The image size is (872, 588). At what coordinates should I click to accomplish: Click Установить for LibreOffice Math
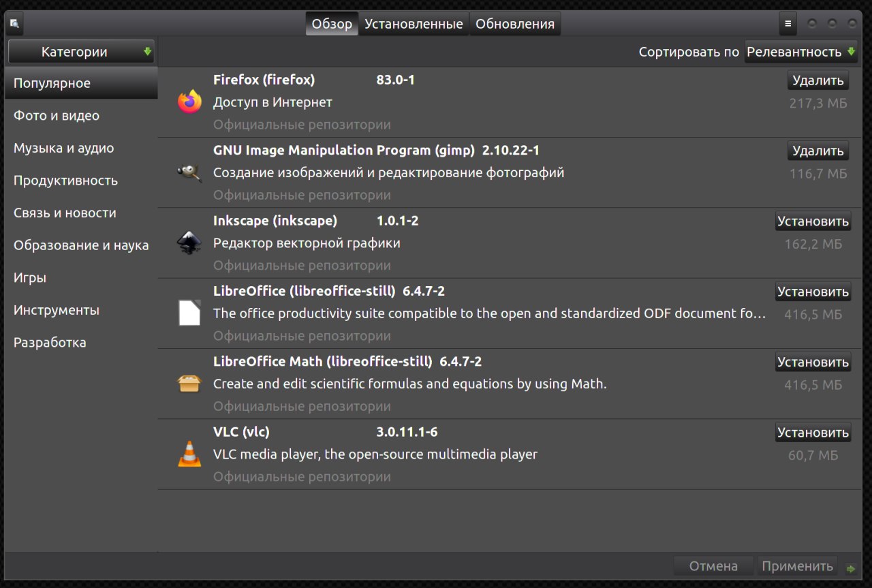[x=813, y=362]
